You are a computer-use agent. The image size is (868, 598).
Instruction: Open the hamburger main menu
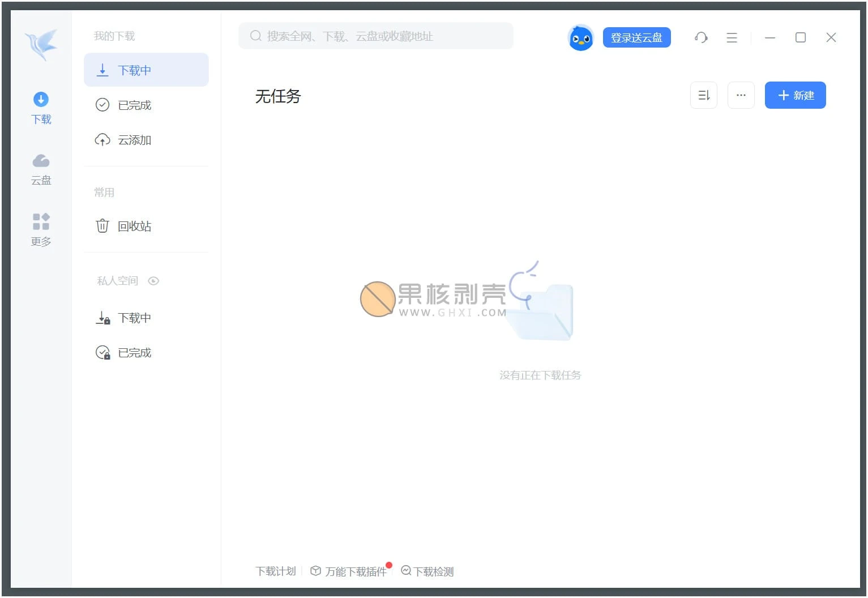click(732, 38)
